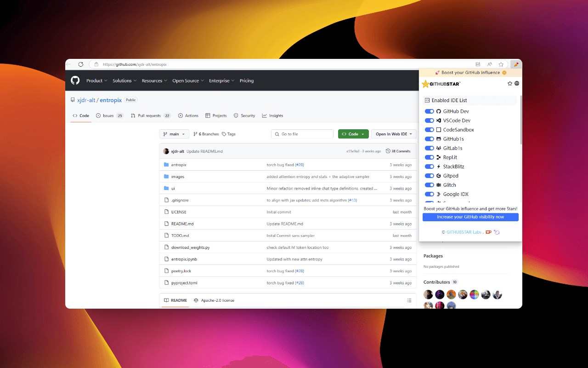Click the read aloud icon in address bar

tap(490, 64)
